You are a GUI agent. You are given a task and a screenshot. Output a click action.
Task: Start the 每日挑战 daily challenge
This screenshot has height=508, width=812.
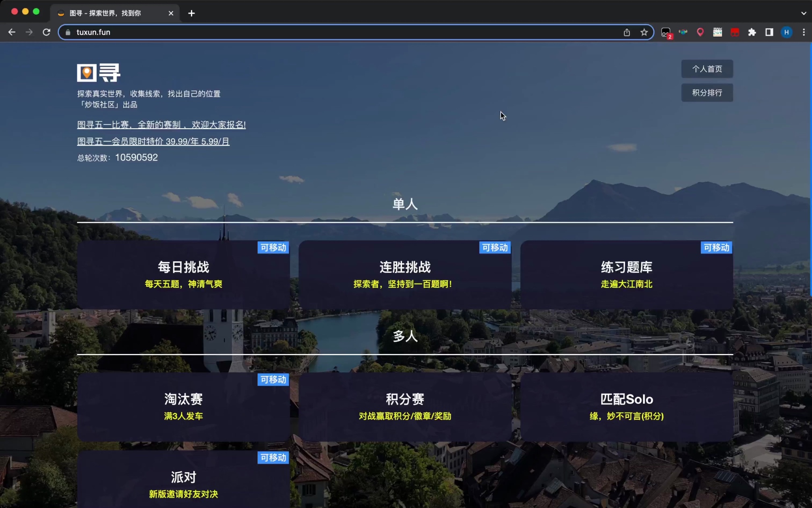tap(184, 274)
